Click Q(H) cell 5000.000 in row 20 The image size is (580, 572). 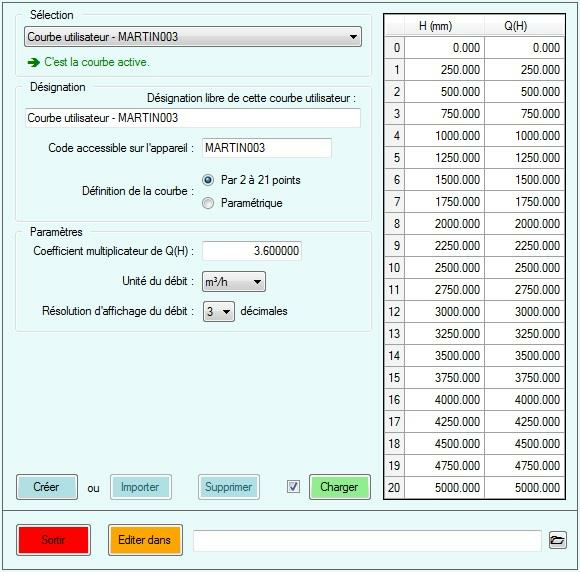click(x=525, y=488)
